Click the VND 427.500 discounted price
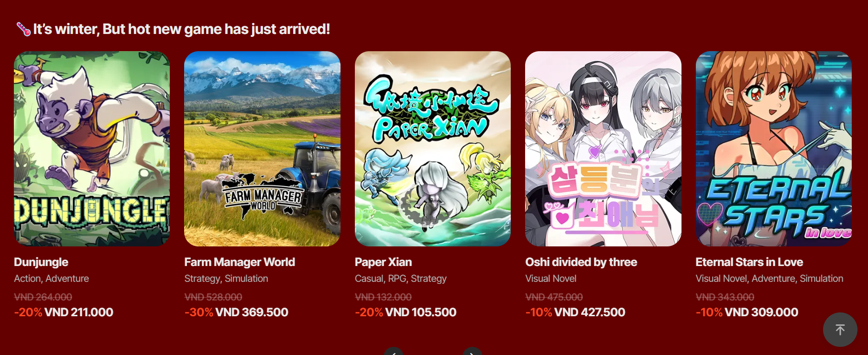The height and width of the screenshot is (355, 868). [x=590, y=312]
